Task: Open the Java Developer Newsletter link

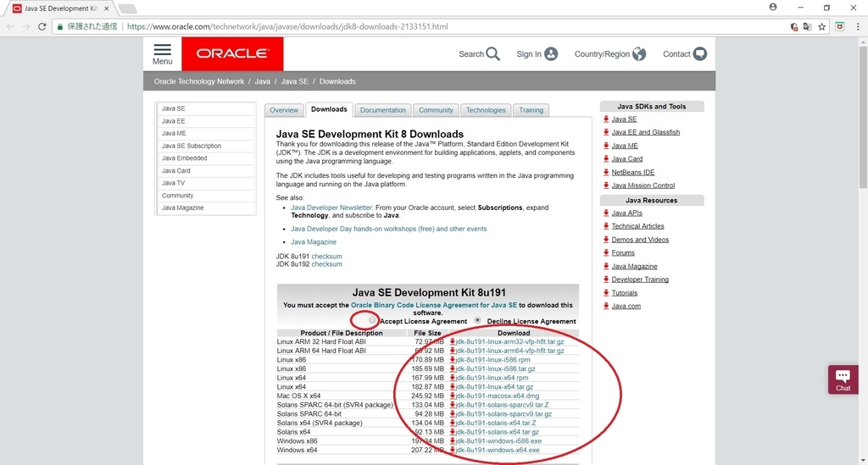Action: (331, 208)
